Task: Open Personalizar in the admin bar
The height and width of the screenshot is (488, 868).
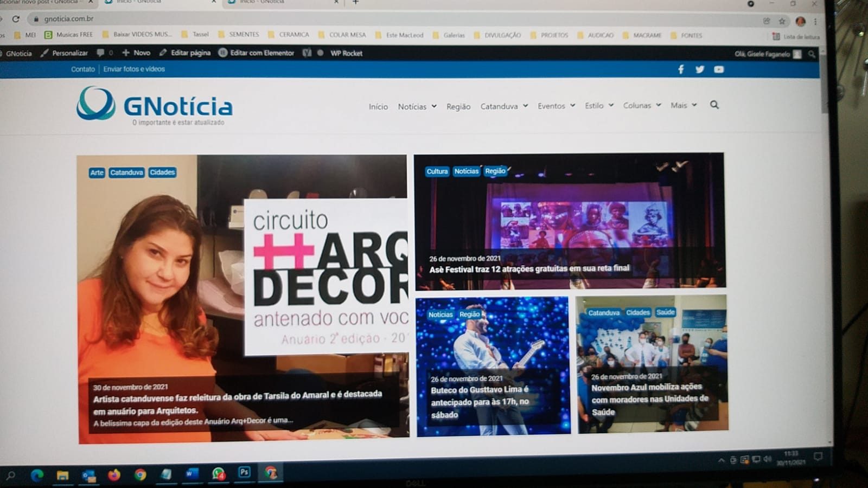Action: (x=64, y=53)
